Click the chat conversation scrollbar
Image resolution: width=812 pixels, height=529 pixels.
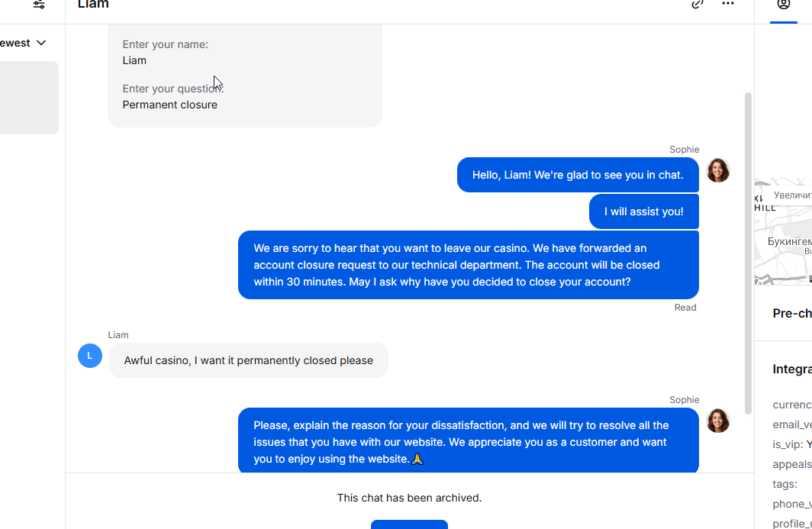748,252
